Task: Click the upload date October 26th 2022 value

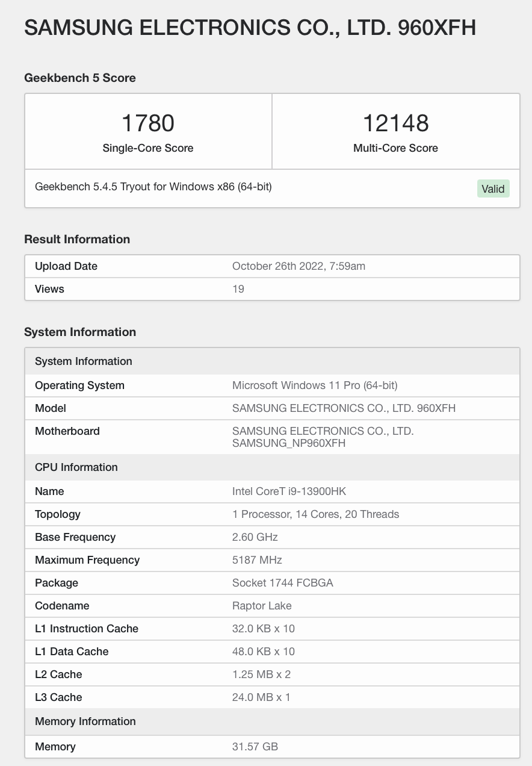Action: pos(298,266)
